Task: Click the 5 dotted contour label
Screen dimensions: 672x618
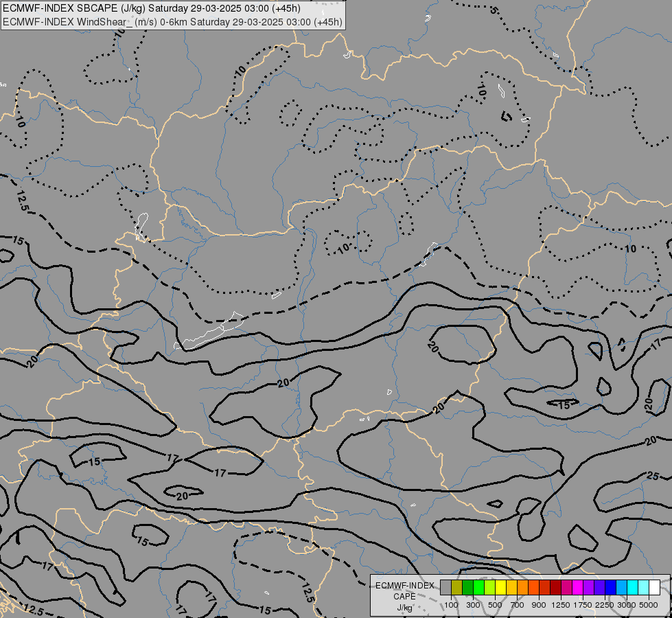Action: (x=494, y=10)
